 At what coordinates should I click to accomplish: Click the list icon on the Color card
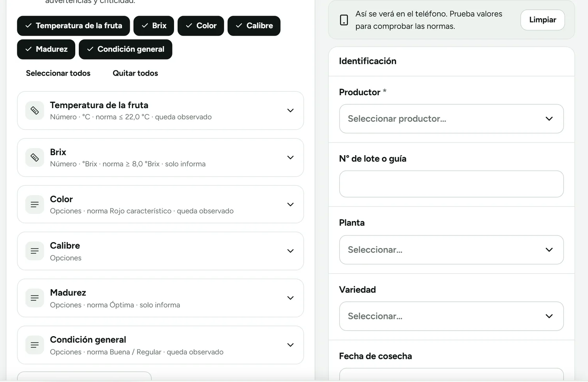34,205
